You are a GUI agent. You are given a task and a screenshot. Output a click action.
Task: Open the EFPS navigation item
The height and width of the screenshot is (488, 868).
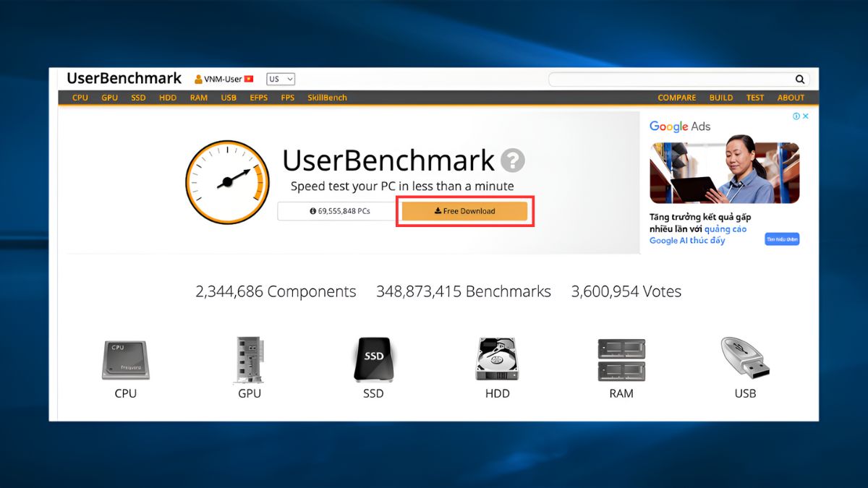coord(258,98)
